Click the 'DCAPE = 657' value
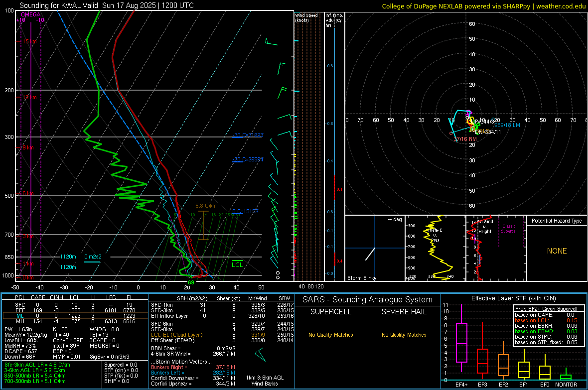 (x=20, y=351)
